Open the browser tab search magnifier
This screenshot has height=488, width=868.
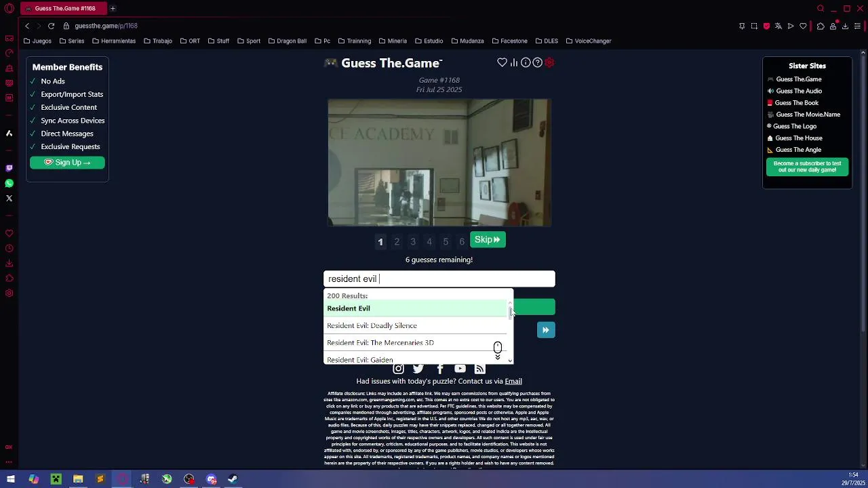[x=821, y=9]
